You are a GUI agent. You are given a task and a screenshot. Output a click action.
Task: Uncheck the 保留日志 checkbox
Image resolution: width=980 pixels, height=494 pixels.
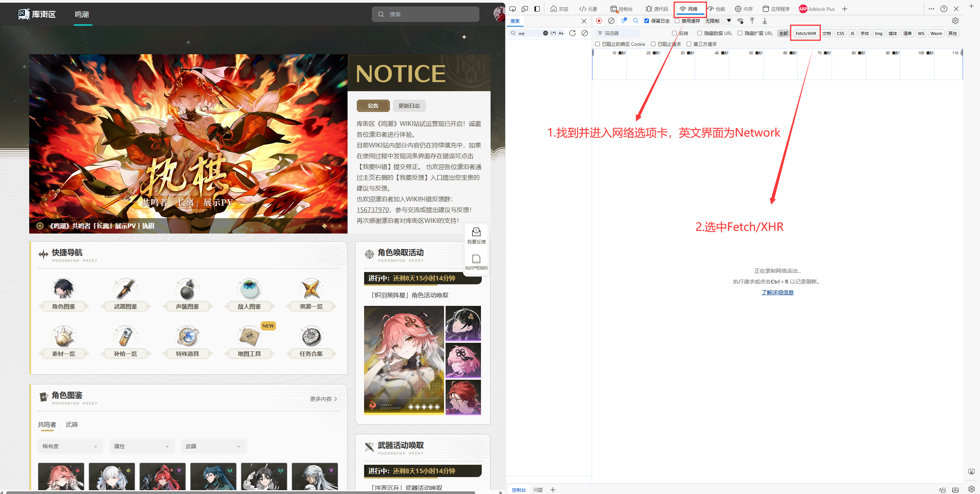coord(647,21)
